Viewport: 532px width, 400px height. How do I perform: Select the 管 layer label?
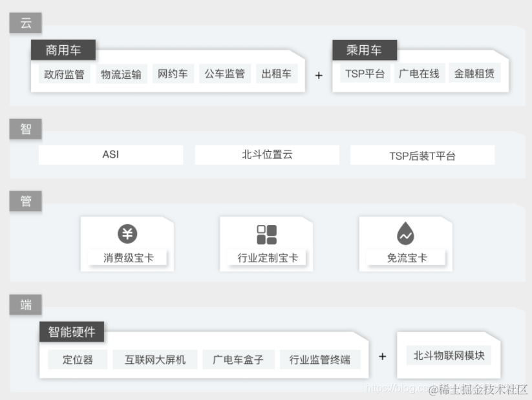pyautogui.click(x=25, y=201)
